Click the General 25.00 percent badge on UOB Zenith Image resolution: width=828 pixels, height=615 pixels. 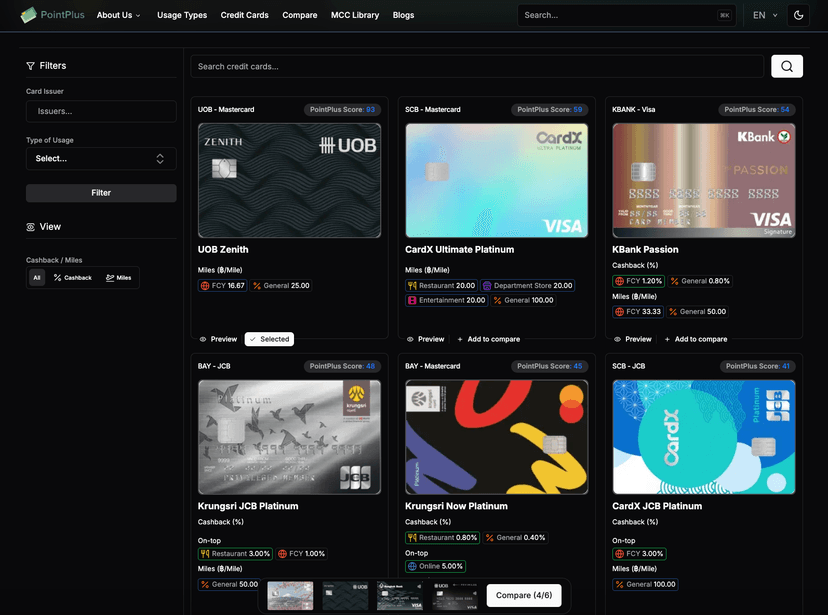pyautogui.click(x=281, y=286)
